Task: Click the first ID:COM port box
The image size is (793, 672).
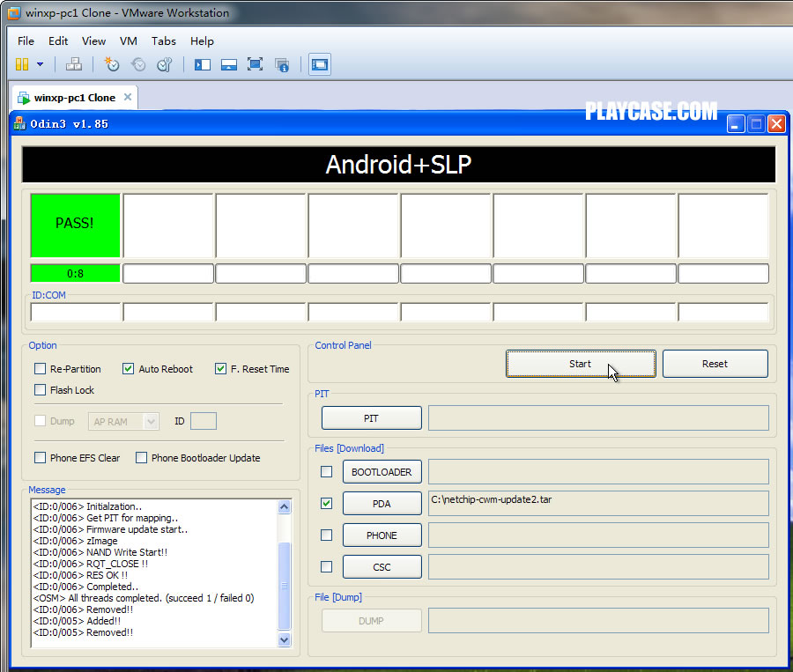Action: click(76, 312)
